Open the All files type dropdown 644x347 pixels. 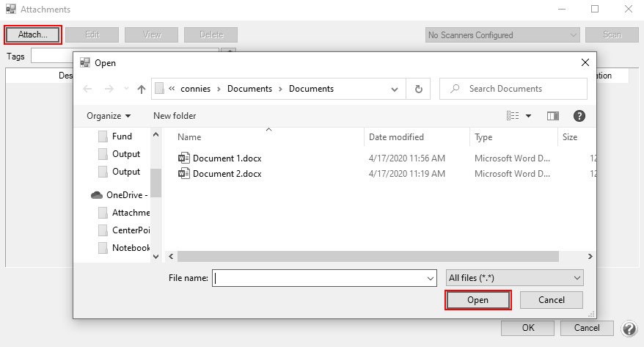(x=514, y=278)
